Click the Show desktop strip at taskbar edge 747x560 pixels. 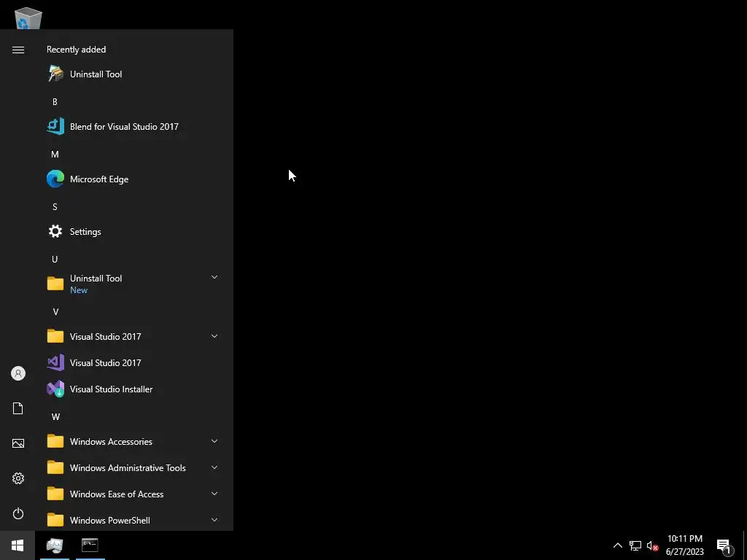pyautogui.click(x=745, y=545)
